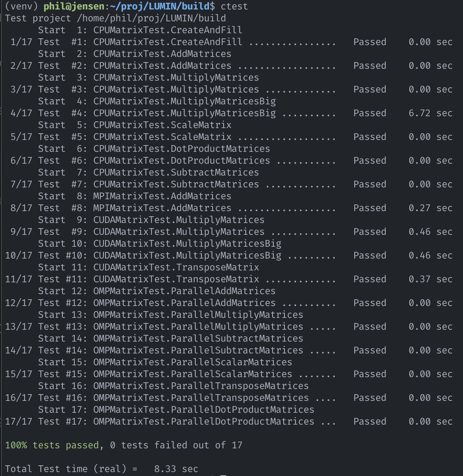
Task: Click 'Test #12: OMPMatrixTest.ParallelAddMatrices' result line
Action: click(229, 303)
